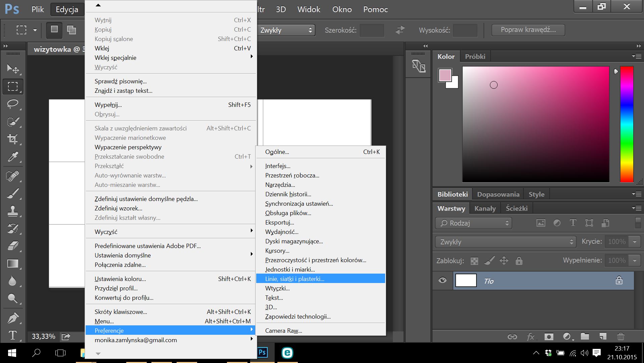644x363 pixels.
Task: Click the foreground color swatch
Action: click(x=445, y=75)
